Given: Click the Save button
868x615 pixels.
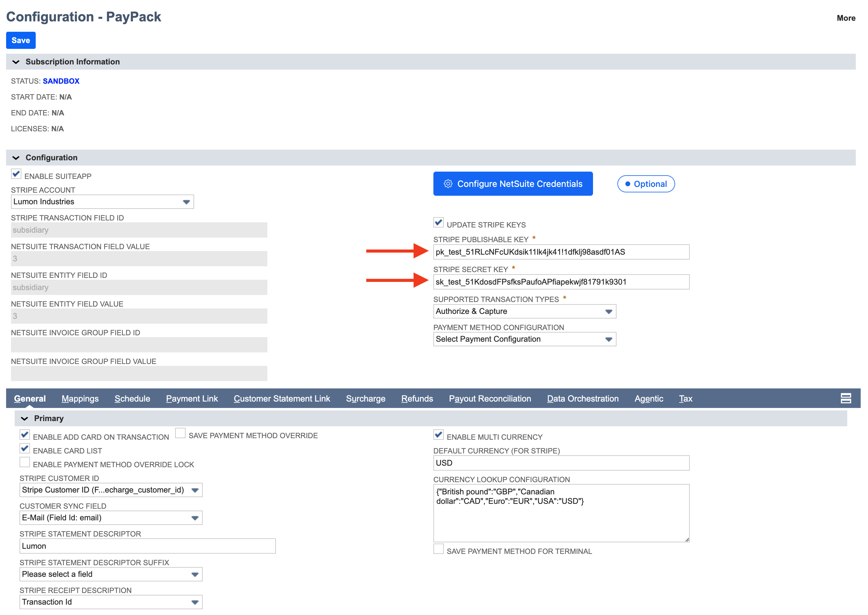Looking at the screenshot, I should [21, 40].
